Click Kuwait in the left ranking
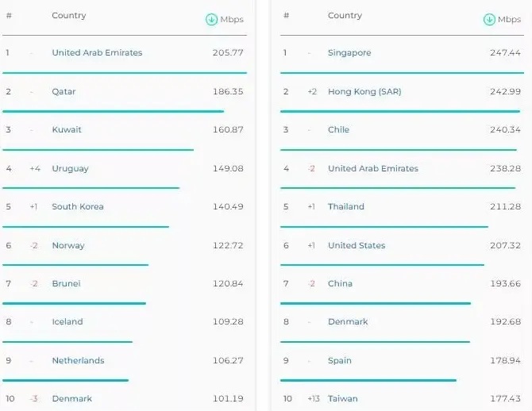The width and height of the screenshot is (532, 411). (x=67, y=130)
